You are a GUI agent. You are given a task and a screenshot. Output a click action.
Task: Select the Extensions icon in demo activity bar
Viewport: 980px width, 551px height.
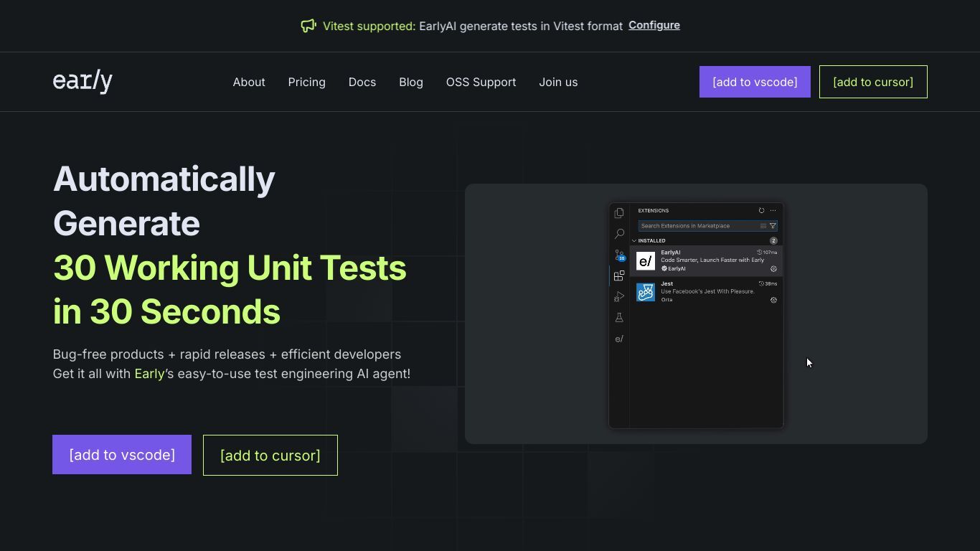pos(619,275)
